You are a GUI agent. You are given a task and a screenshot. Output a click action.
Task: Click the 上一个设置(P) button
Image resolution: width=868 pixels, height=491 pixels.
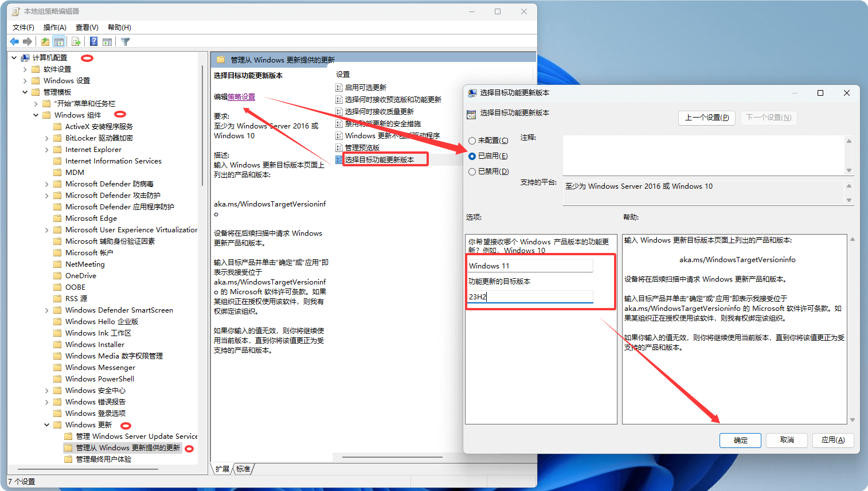(707, 118)
